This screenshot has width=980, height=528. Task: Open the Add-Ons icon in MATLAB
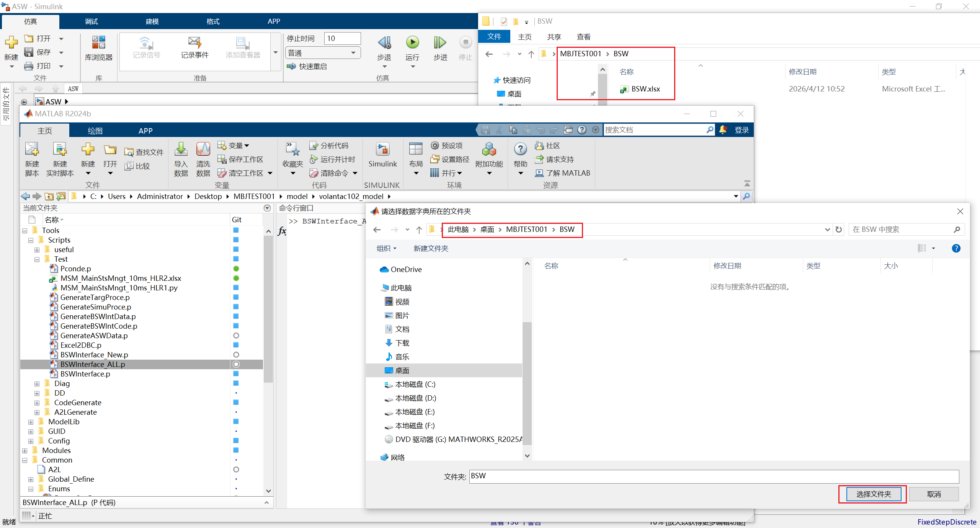point(489,149)
